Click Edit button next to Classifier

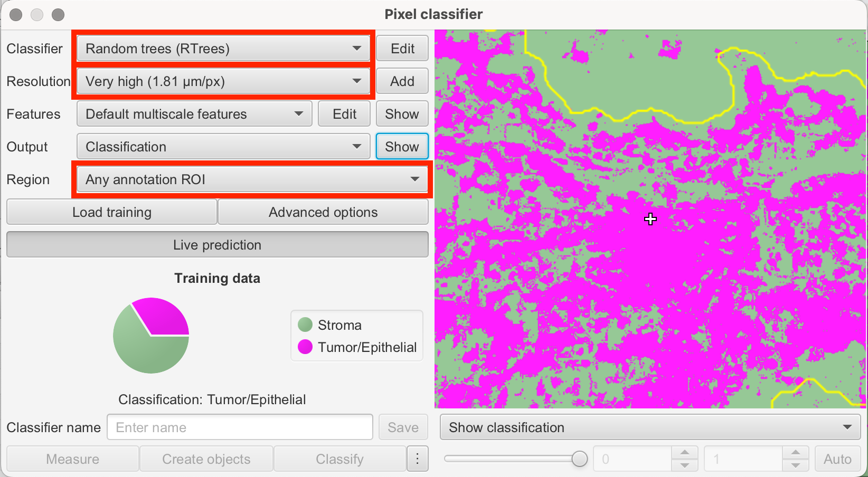point(402,49)
